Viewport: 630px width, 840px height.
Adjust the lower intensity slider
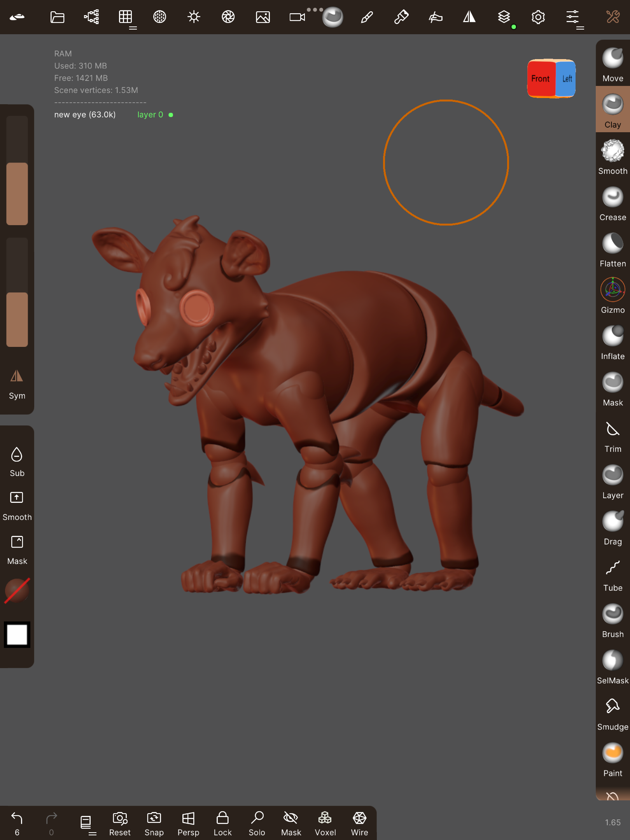[17, 292]
